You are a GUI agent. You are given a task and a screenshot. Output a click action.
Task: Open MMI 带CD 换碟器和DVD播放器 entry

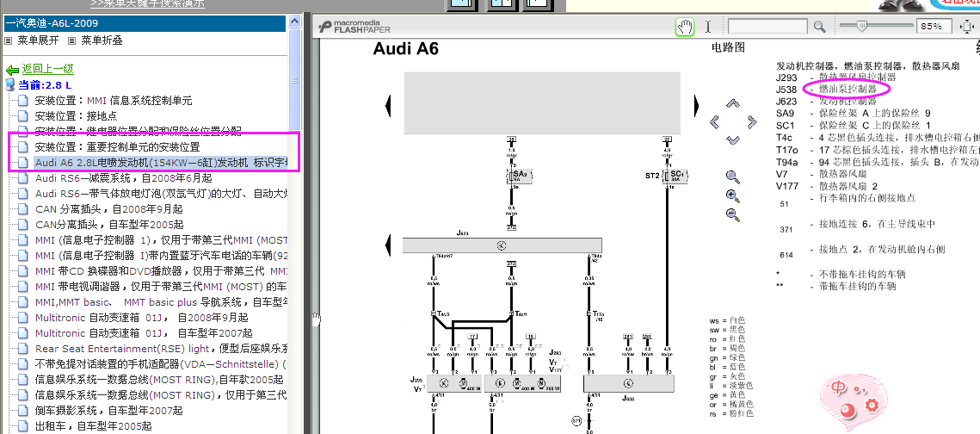click(x=161, y=271)
